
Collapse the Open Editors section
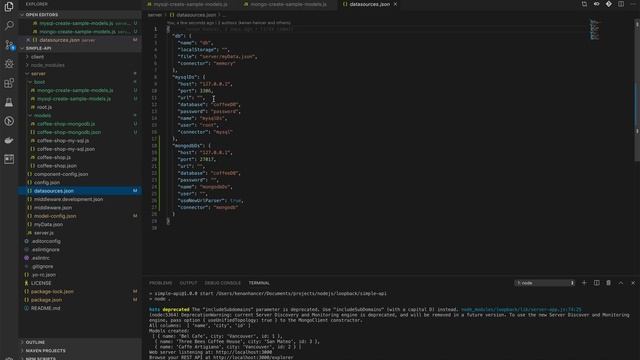coord(80,15)
